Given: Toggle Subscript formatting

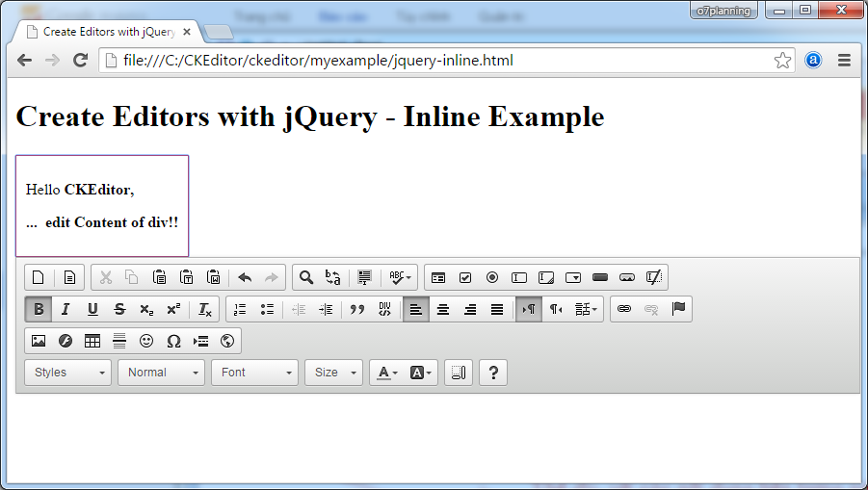Looking at the screenshot, I should tap(146, 309).
